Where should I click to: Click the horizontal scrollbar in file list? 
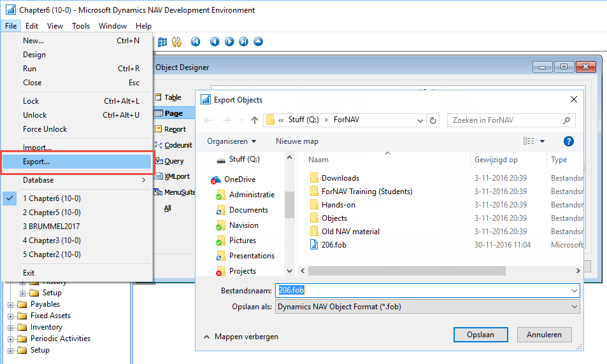[407, 271]
